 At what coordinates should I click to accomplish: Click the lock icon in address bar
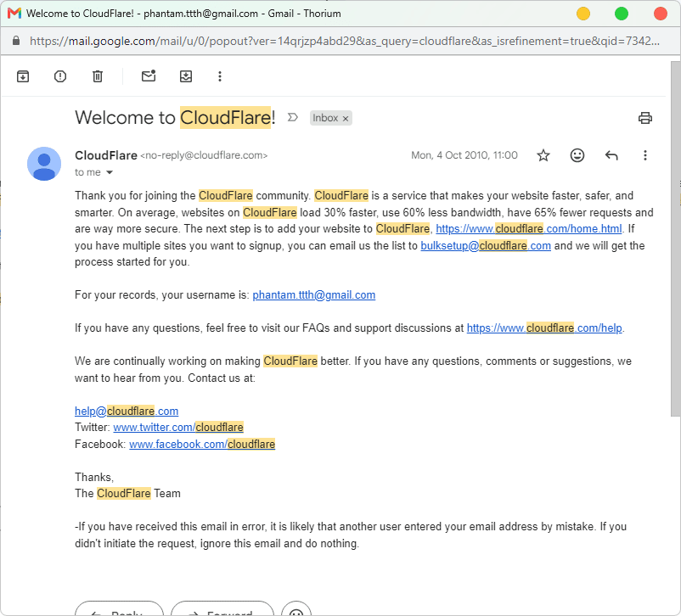16,41
